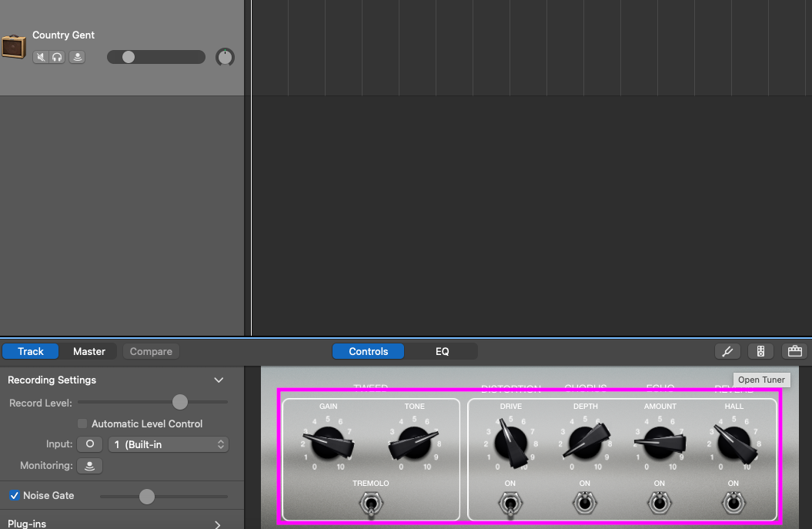Click the HALL knob
This screenshot has width=812, height=529.
(x=734, y=444)
